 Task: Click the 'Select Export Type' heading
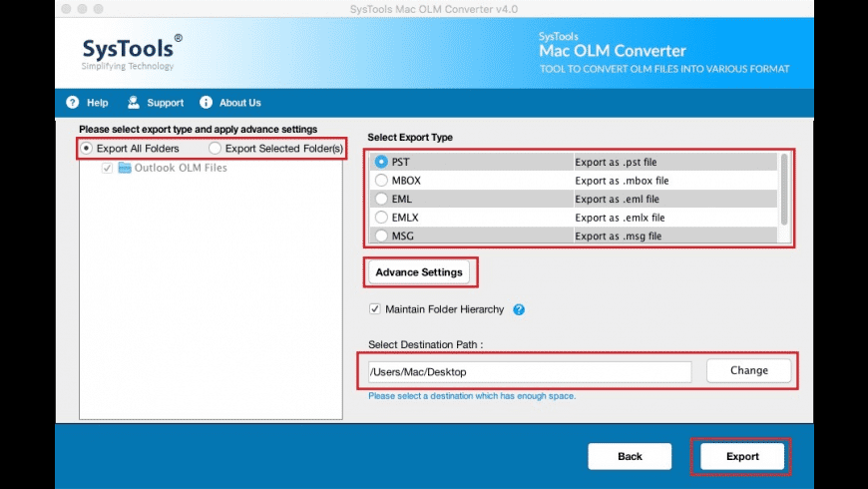(410, 138)
